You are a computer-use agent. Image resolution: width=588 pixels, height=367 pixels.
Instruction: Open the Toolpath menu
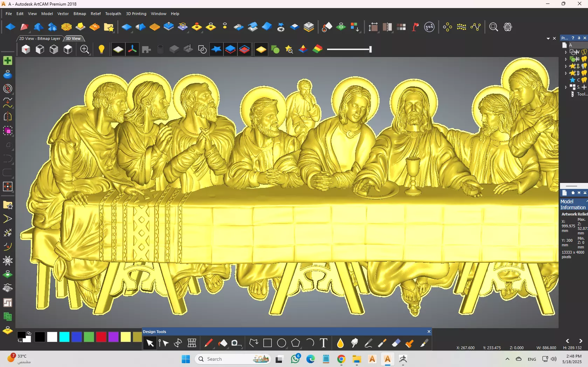[x=113, y=14]
